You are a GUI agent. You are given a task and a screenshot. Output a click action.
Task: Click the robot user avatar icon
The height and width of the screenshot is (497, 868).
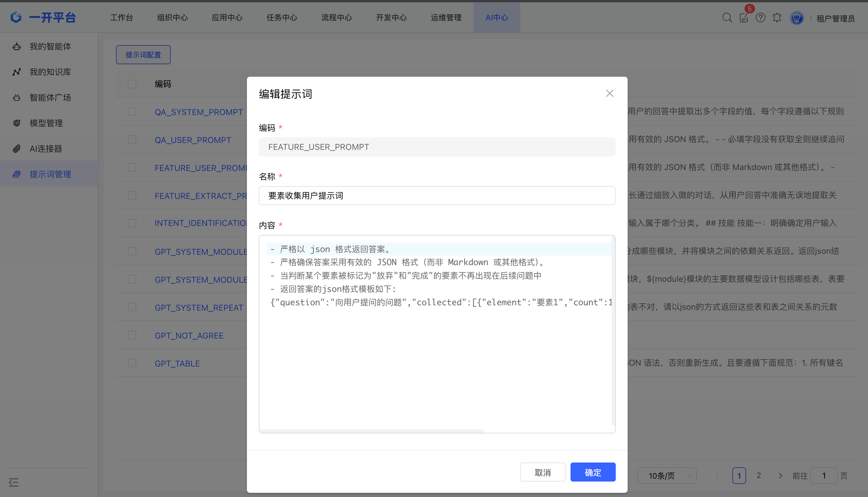[797, 18]
